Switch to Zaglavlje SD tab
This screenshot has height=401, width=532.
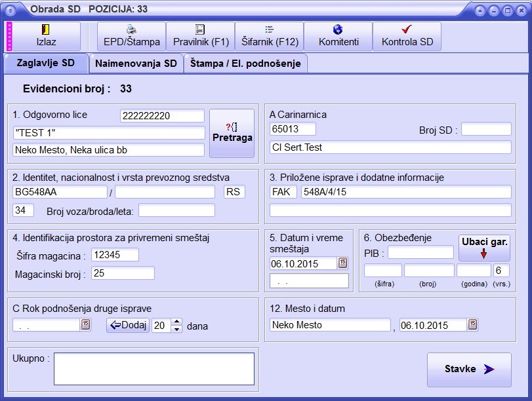[46, 63]
